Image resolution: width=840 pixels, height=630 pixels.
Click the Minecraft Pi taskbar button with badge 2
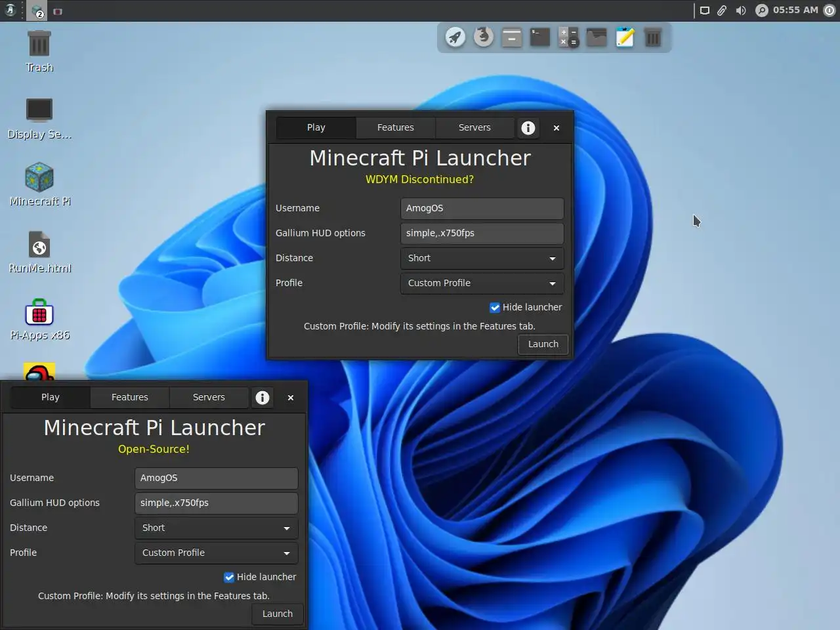point(37,11)
